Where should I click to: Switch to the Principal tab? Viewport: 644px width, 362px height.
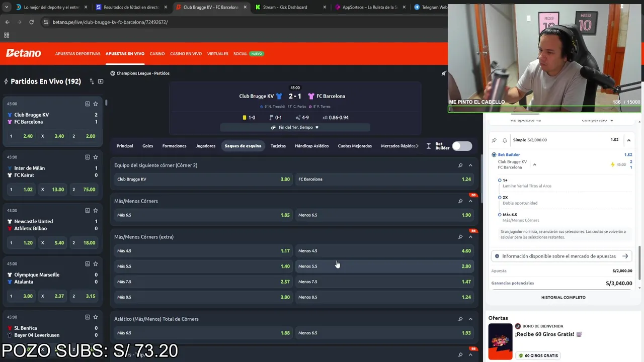point(125,146)
